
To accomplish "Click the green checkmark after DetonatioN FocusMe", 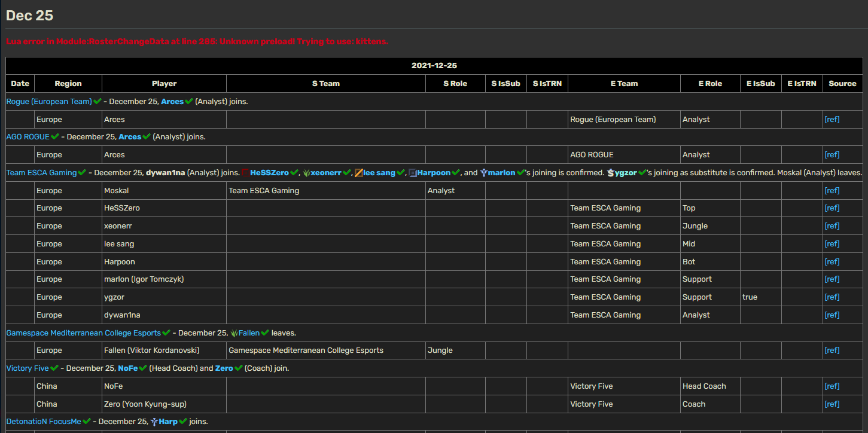I will point(87,422).
